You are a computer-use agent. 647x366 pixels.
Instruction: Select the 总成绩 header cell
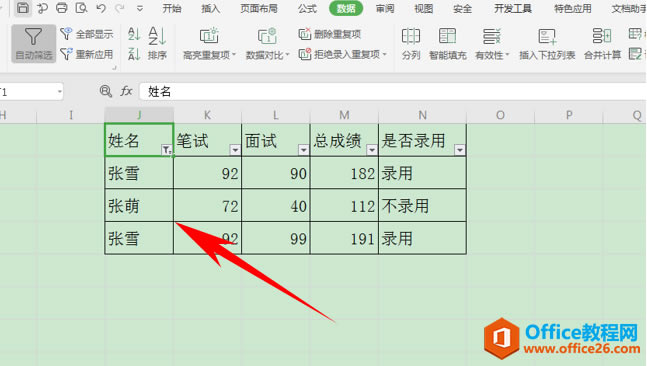(344, 140)
